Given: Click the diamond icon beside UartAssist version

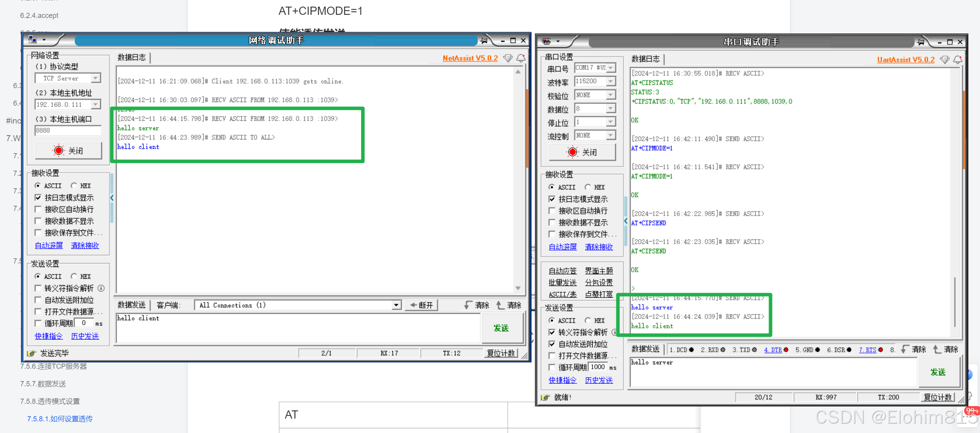Looking at the screenshot, I should [x=945, y=60].
